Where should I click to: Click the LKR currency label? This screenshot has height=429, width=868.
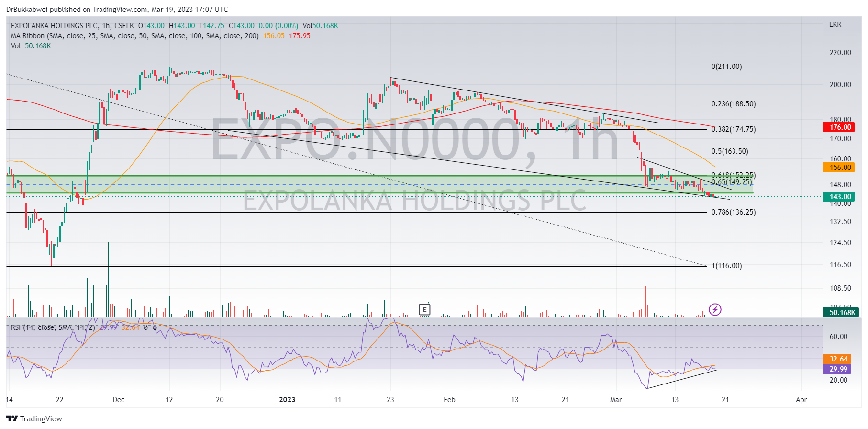click(x=835, y=24)
